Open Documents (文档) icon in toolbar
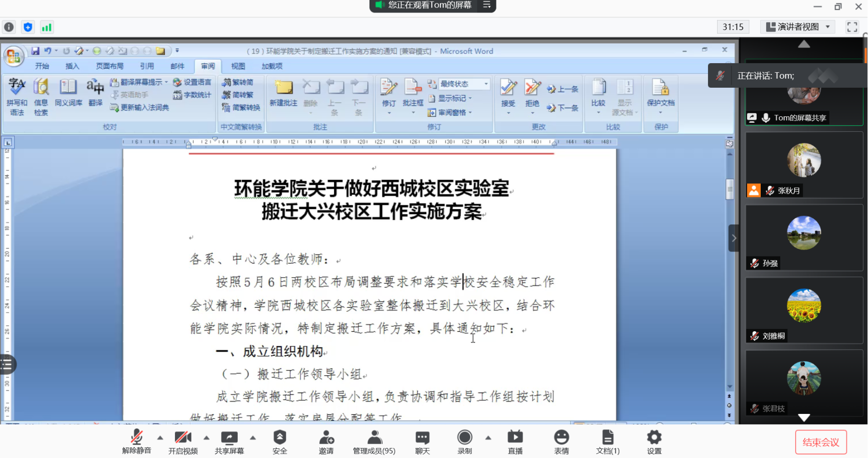 coord(607,437)
